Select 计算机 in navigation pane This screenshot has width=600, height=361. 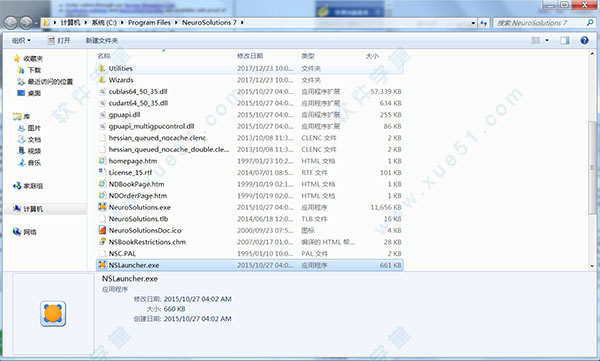(28, 209)
